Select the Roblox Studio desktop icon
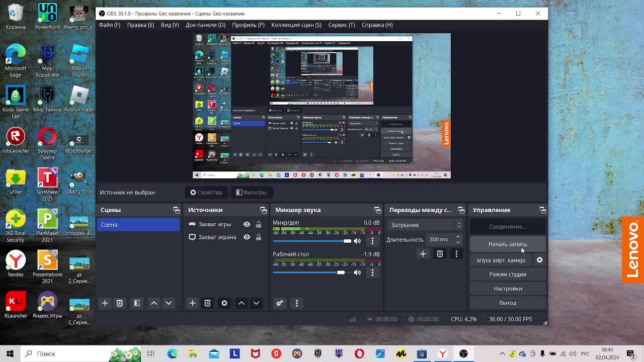Viewport: 644px width, 362px height. pos(79,61)
